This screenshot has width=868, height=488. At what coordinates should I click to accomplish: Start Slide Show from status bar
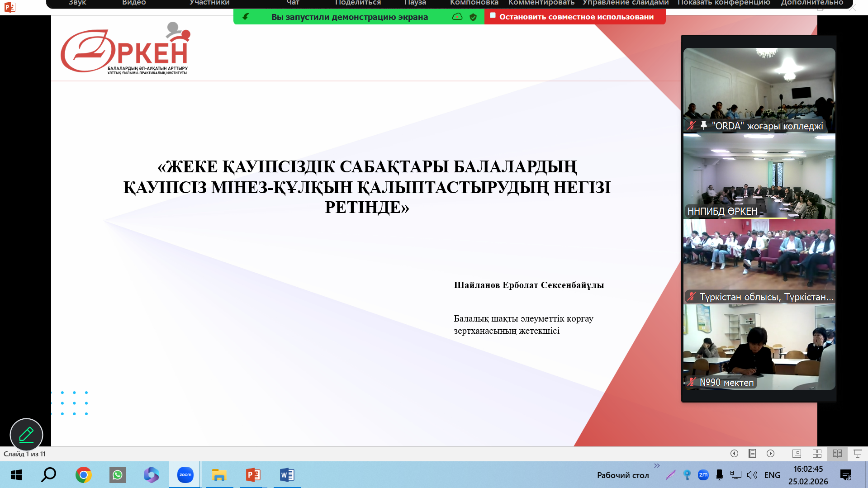pyautogui.click(x=857, y=454)
